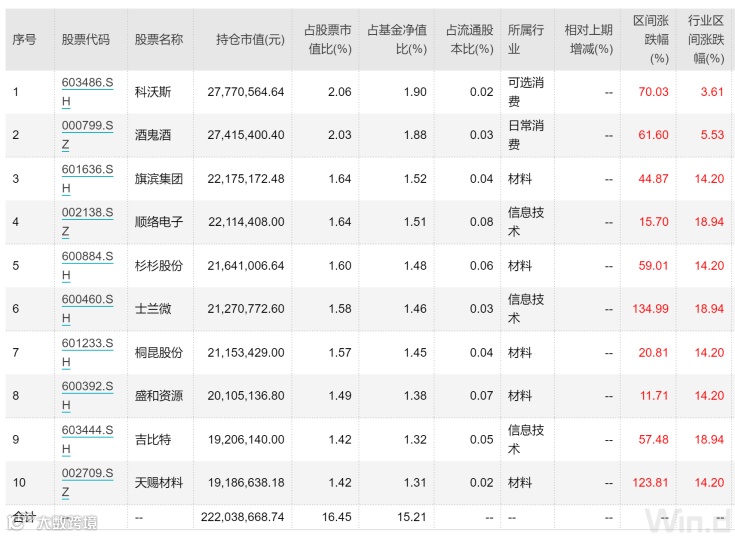Select stock name 天赐材料
735x537 pixels.
coord(159,483)
